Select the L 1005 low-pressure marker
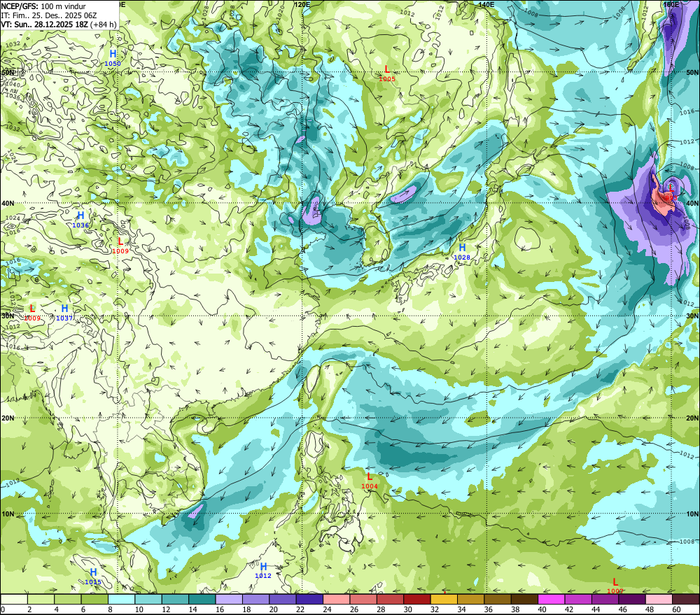700x615 pixels. (387, 73)
